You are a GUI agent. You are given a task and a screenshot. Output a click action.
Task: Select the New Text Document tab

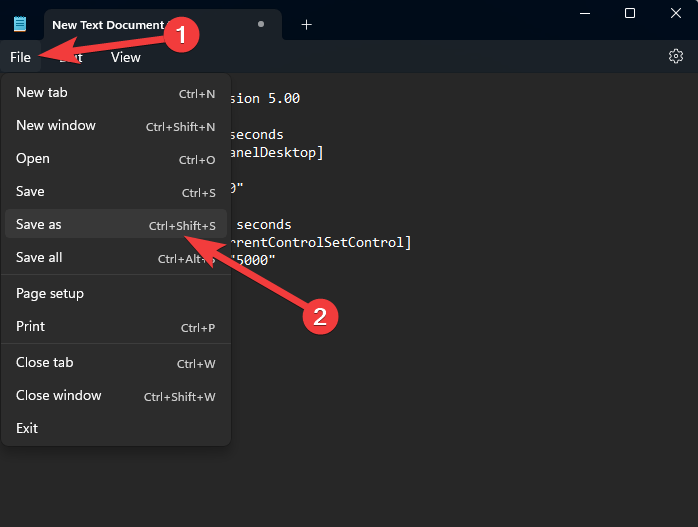pos(108,24)
